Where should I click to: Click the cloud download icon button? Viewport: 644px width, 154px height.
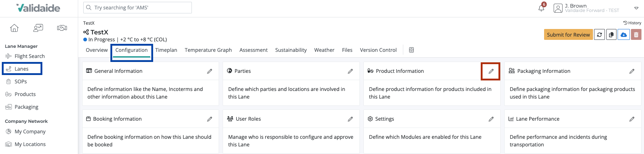(624, 35)
